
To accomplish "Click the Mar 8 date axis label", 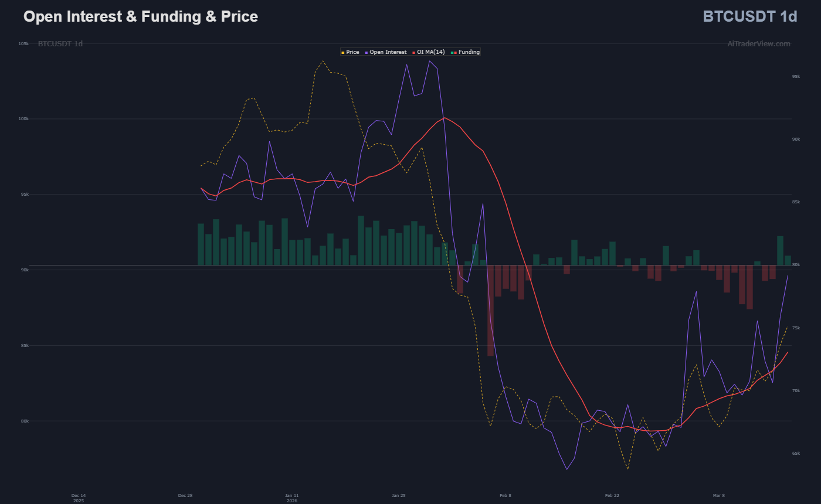I will 718,496.
